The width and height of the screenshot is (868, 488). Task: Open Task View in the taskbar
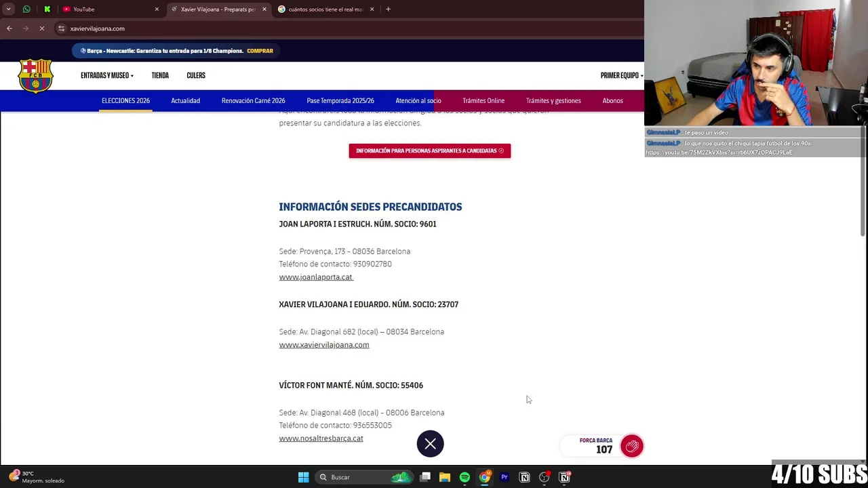425,477
